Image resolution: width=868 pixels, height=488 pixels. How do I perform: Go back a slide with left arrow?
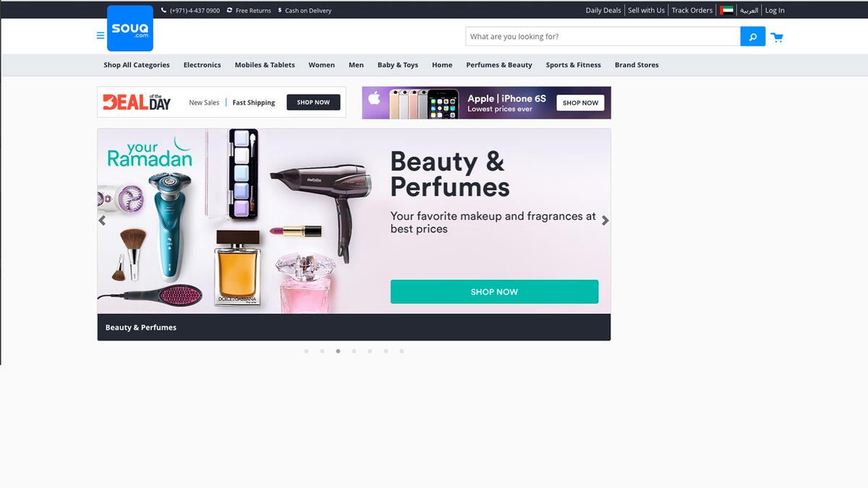point(102,221)
